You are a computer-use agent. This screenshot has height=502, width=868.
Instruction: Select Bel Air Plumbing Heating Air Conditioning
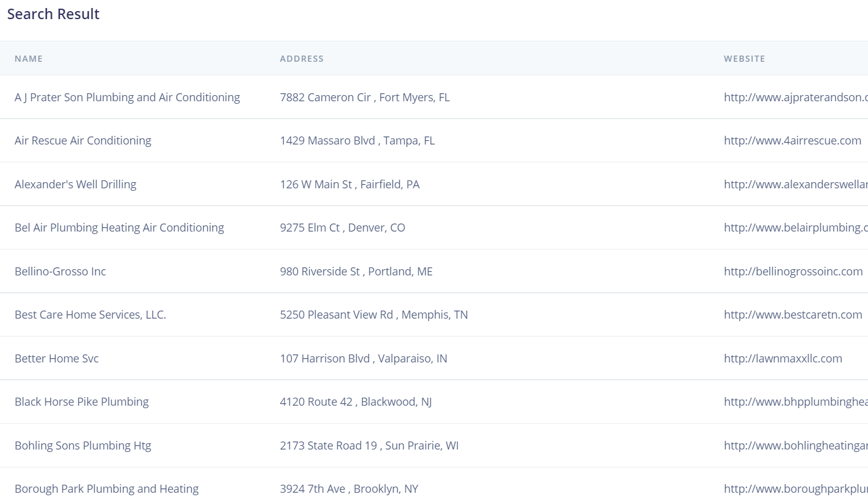coord(119,228)
